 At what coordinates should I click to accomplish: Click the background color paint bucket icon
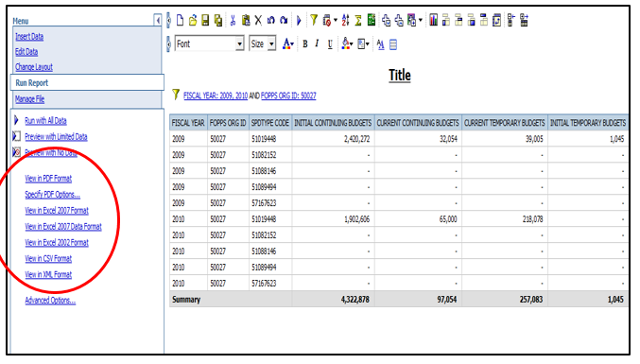pos(345,44)
